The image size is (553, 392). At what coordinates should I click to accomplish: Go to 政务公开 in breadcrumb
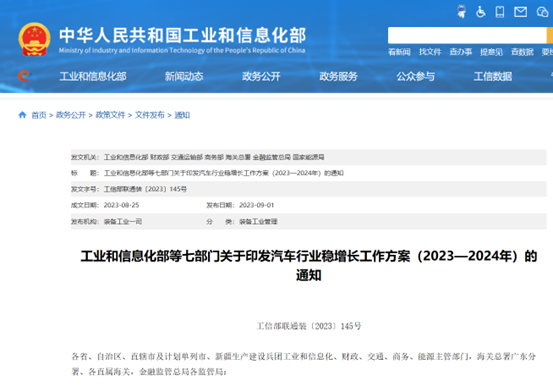(71, 115)
